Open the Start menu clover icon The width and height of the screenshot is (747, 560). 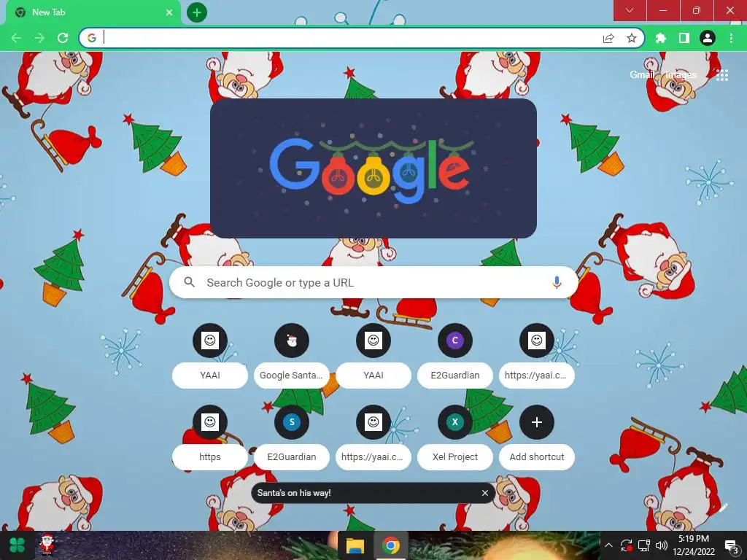click(x=17, y=545)
